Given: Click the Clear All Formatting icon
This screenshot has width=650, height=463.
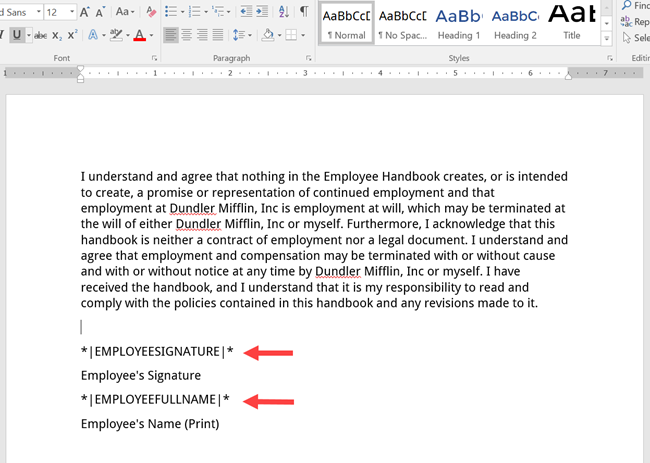Looking at the screenshot, I should tap(151, 12).
